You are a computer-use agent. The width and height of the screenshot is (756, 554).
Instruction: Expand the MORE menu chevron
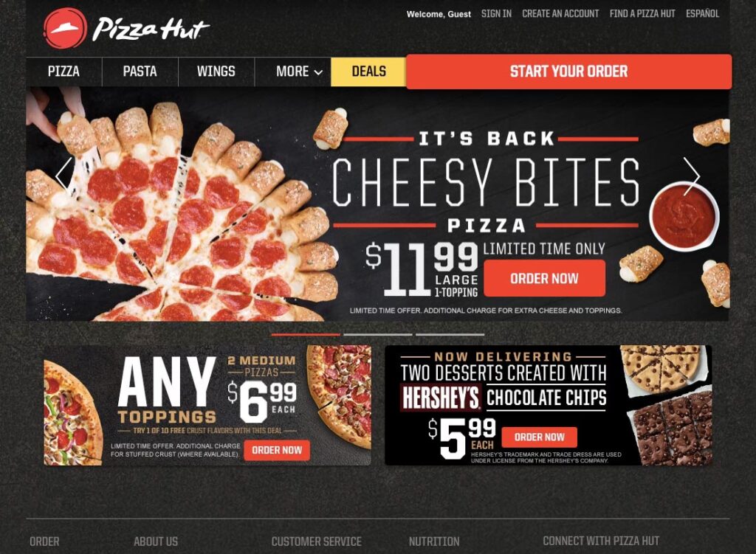(x=318, y=72)
